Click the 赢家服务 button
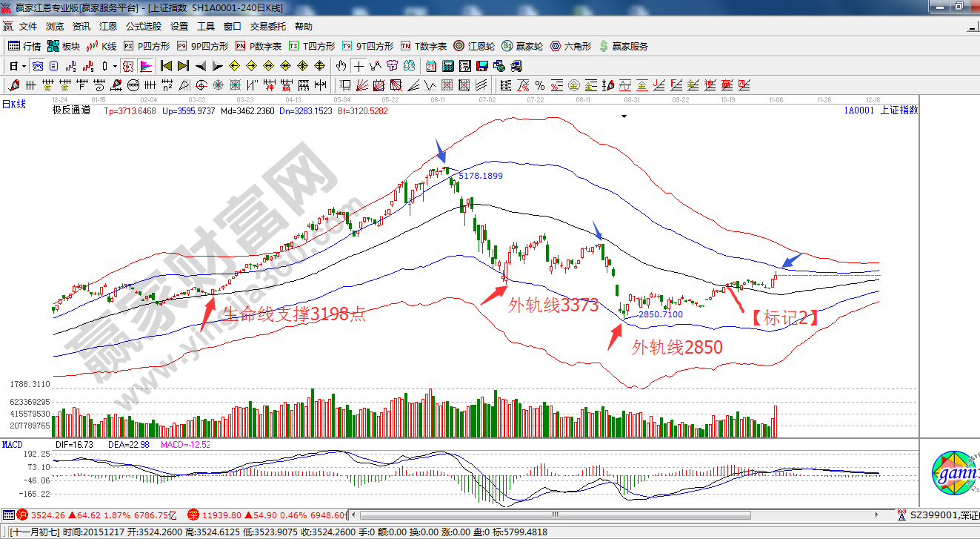Image resolution: width=980 pixels, height=539 pixels. (624, 46)
